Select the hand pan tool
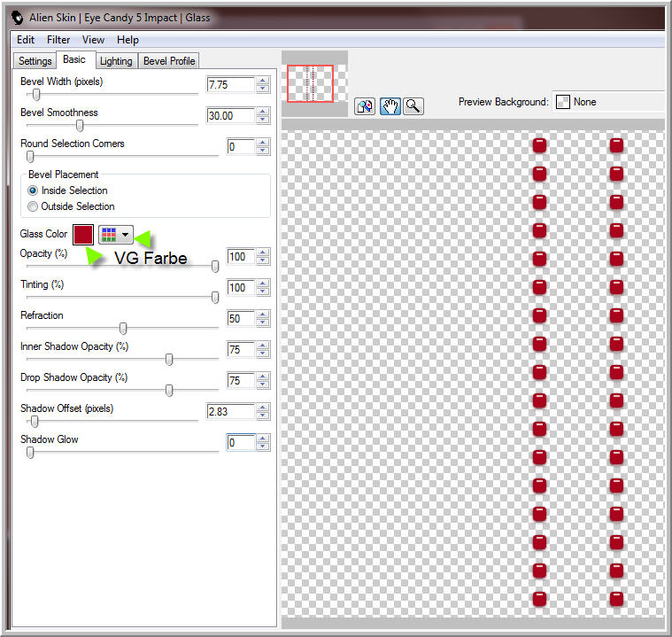Image resolution: width=672 pixels, height=637 pixels. tap(390, 106)
